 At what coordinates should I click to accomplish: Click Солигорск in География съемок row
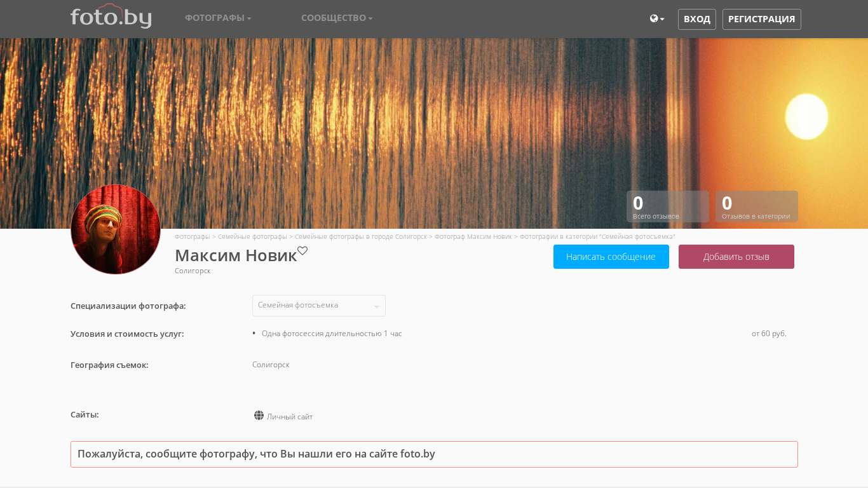click(271, 365)
